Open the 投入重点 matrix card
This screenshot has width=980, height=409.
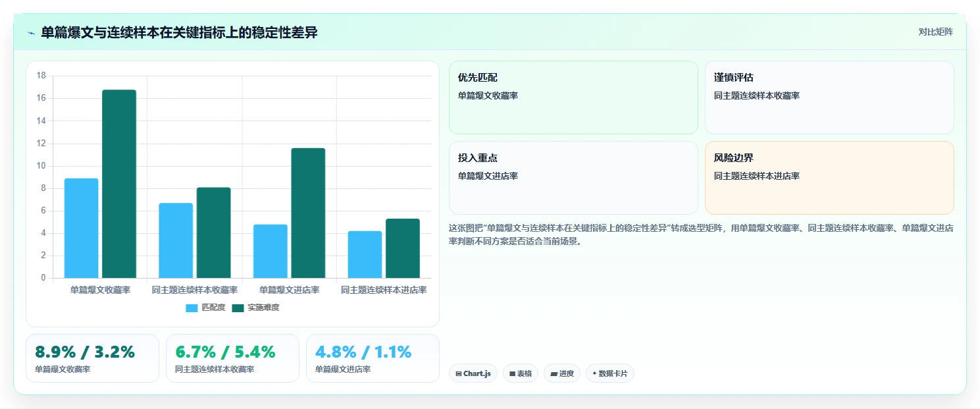pyautogui.click(x=573, y=178)
